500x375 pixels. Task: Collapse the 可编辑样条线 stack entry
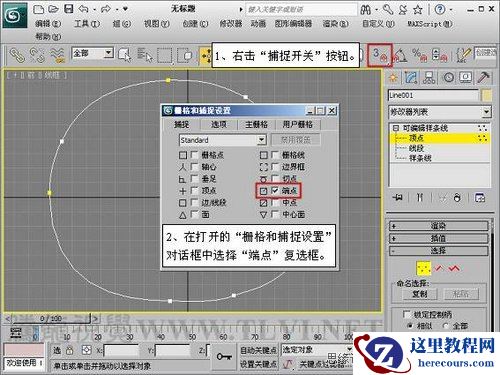pos(396,128)
